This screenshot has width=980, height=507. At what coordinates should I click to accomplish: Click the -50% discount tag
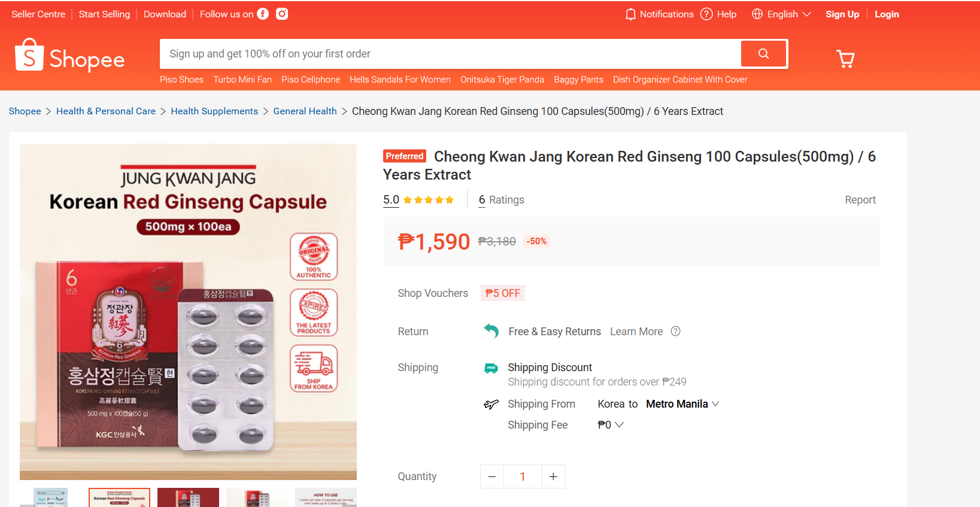point(536,241)
